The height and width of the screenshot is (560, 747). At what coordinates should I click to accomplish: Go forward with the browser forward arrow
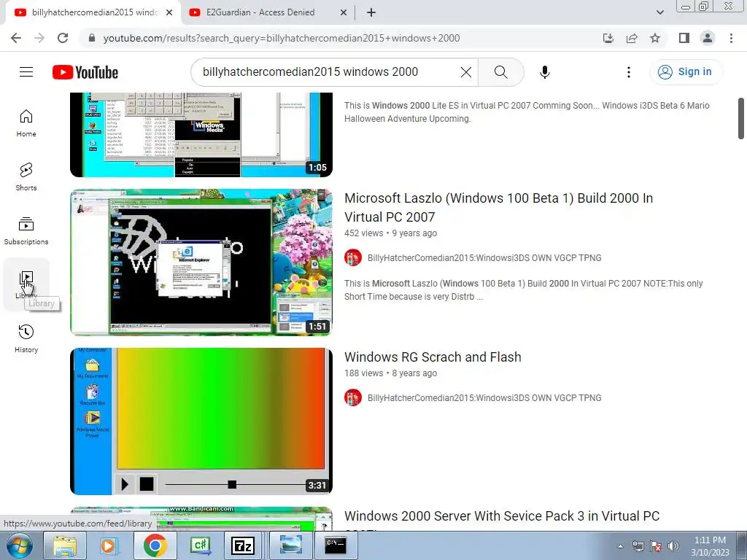point(39,38)
